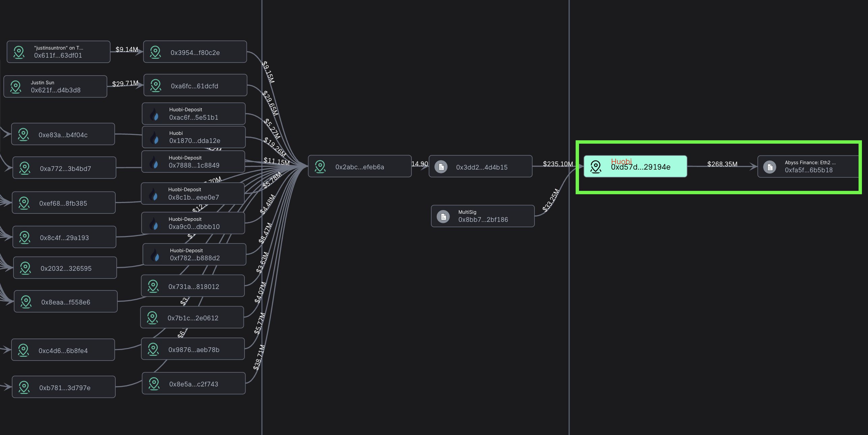Select the $19.26M edge label
Viewport: 868px width, 435px height.
tap(275, 147)
